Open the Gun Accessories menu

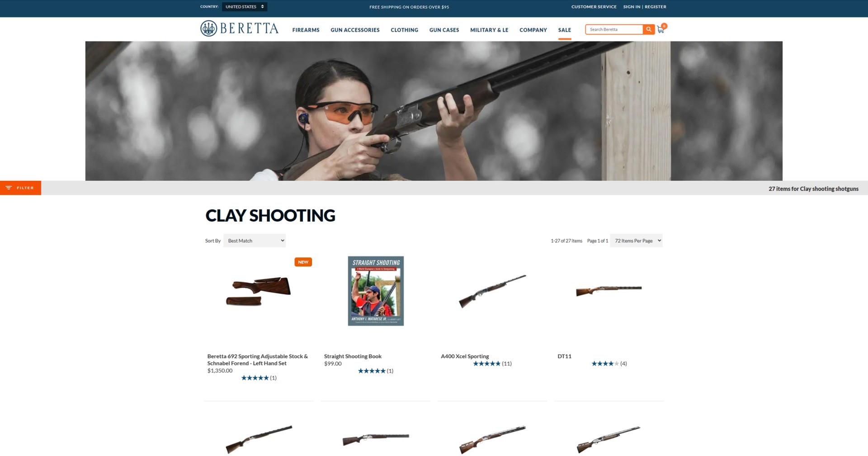point(355,30)
